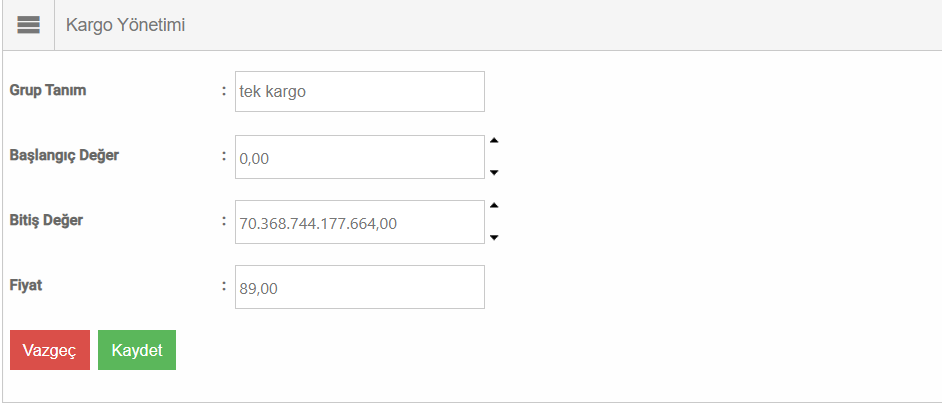Image resolution: width=942 pixels, height=407 pixels.
Task: Click the colon beside Fiyat
Action: pos(224,285)
